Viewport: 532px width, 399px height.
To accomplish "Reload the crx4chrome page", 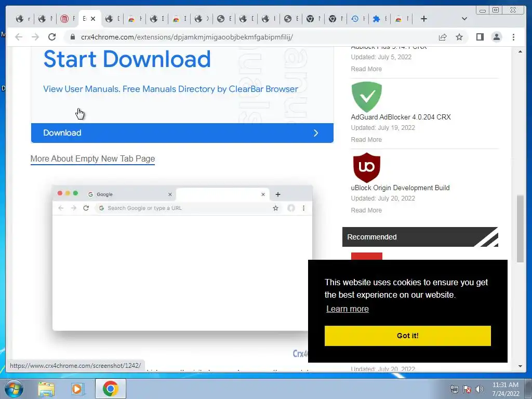I will pos(52,37).
